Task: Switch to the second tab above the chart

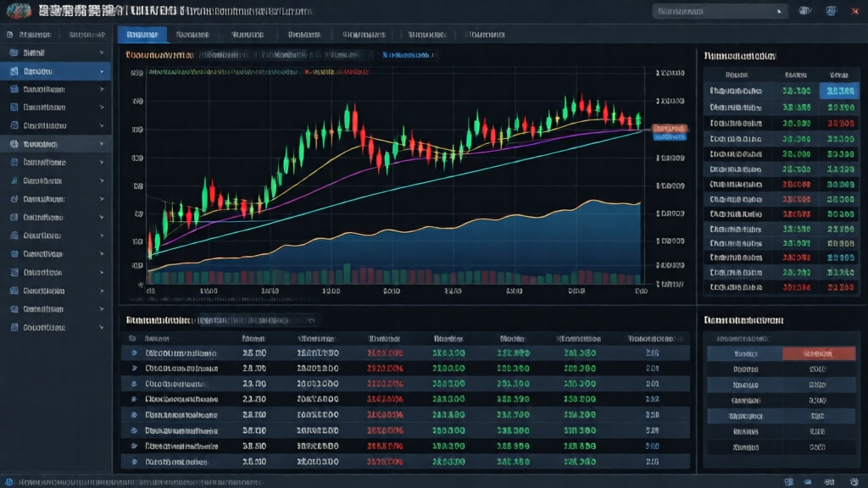Action: coord(192,35)
